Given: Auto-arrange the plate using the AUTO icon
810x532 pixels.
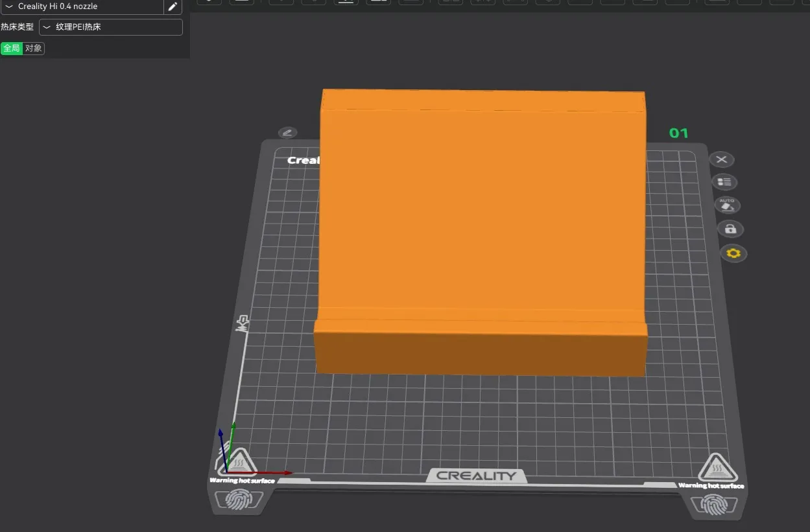Looking at the screenshot, I should click(x=727, y=205).
